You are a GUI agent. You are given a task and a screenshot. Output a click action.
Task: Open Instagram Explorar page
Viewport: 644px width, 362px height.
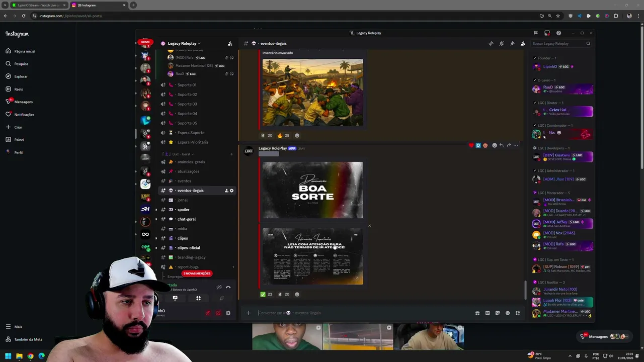(x=17, y=76)
